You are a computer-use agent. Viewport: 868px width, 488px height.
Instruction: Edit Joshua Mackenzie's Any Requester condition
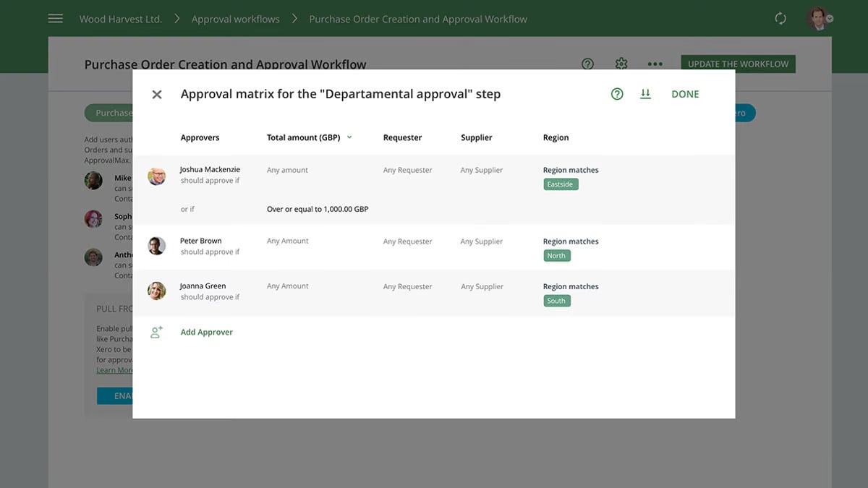407,170
